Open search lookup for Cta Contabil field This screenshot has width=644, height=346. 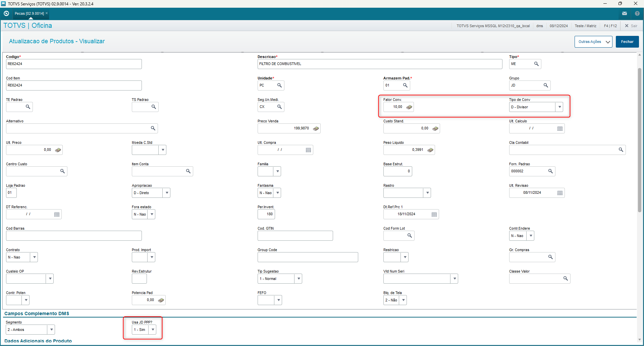pos(621,150)
